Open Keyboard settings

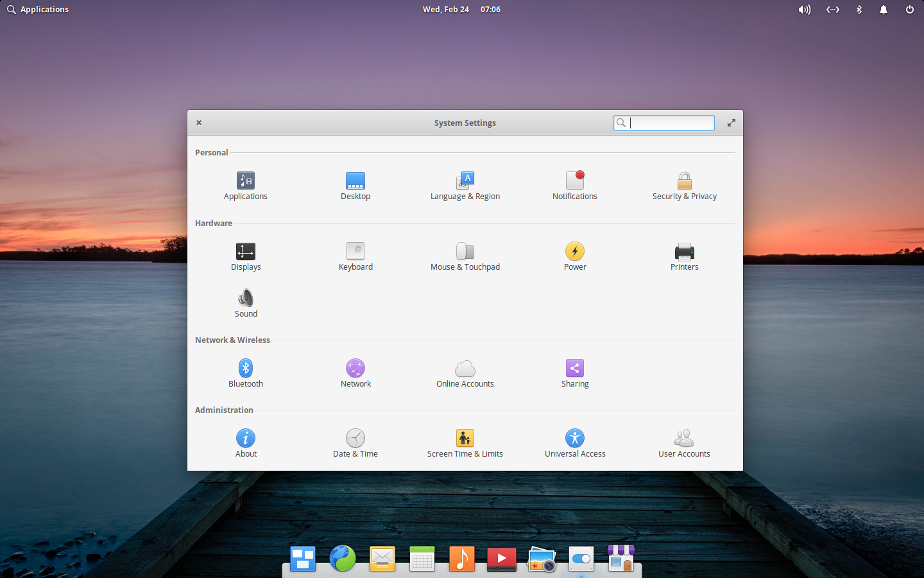355,256
